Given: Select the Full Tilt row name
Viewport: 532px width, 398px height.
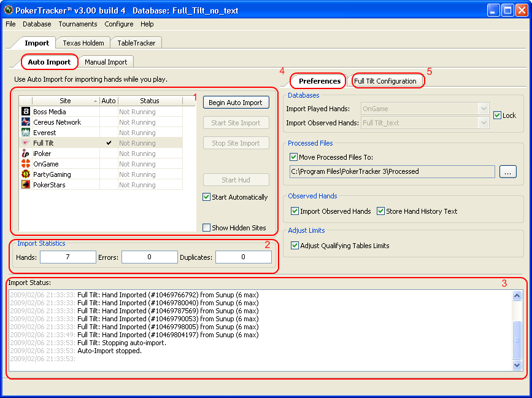Looking at the screenshot, I should point(44,143).
